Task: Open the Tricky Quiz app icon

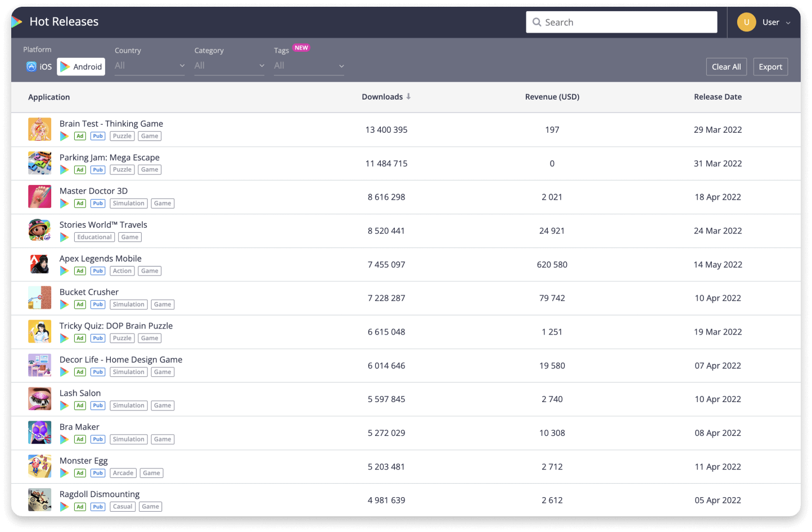Action: coord(39,332)
